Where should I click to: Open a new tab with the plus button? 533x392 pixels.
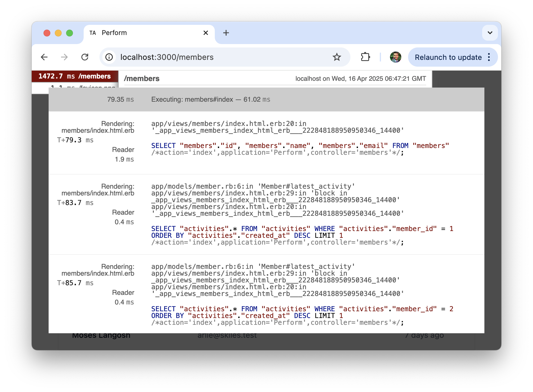(x=226, y=33)
